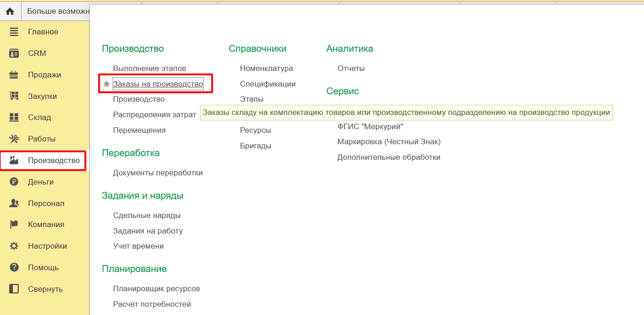Switch to the Больше возможностей tab
Image resolution: width=644 pixels, height=315 pixels.
click(x=58, y=11)
